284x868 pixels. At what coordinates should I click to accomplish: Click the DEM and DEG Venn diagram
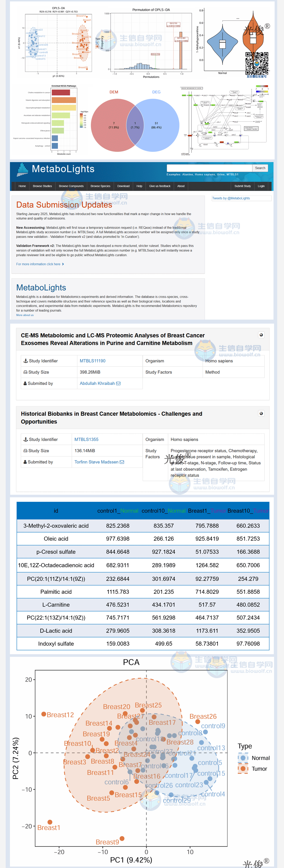(x=135, y=122)
